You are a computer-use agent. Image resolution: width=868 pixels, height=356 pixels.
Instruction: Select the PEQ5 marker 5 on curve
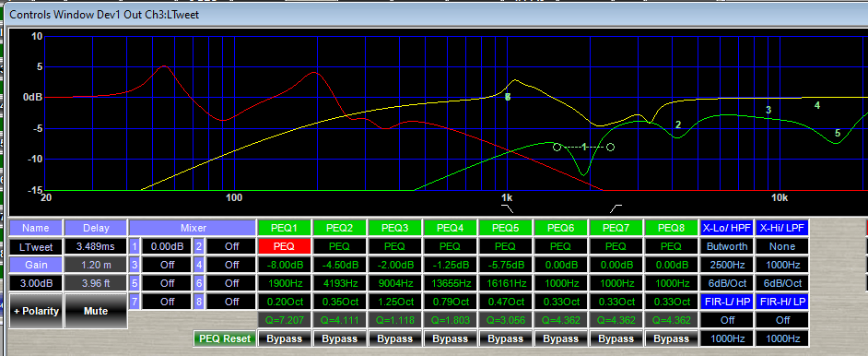tap(837, 133)
